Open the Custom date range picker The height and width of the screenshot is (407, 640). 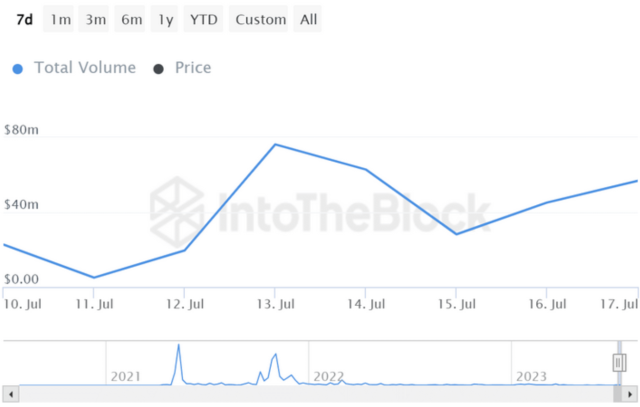260,19
